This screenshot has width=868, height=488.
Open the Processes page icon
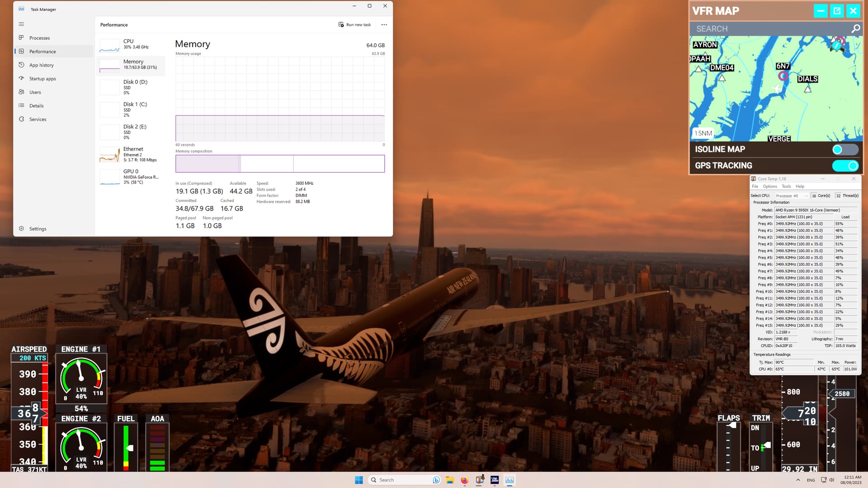(x=21, y=38)
